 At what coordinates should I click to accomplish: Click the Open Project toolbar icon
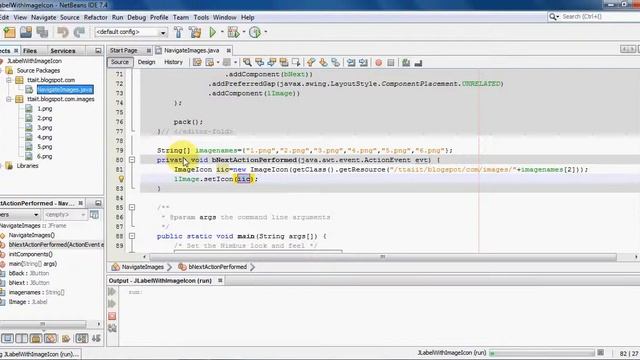[26, 32]
